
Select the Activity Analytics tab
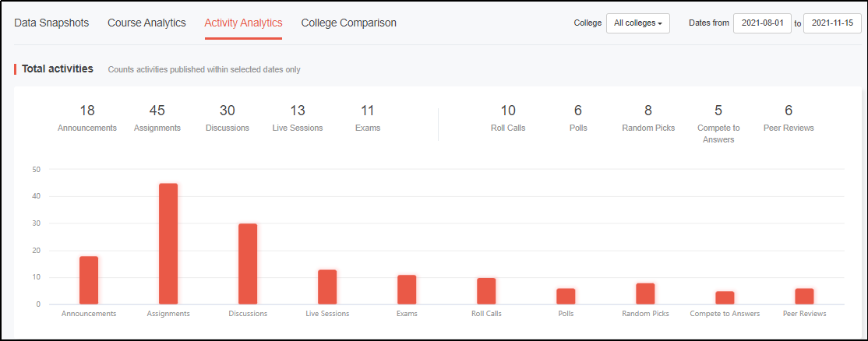(x=244, y=23)
